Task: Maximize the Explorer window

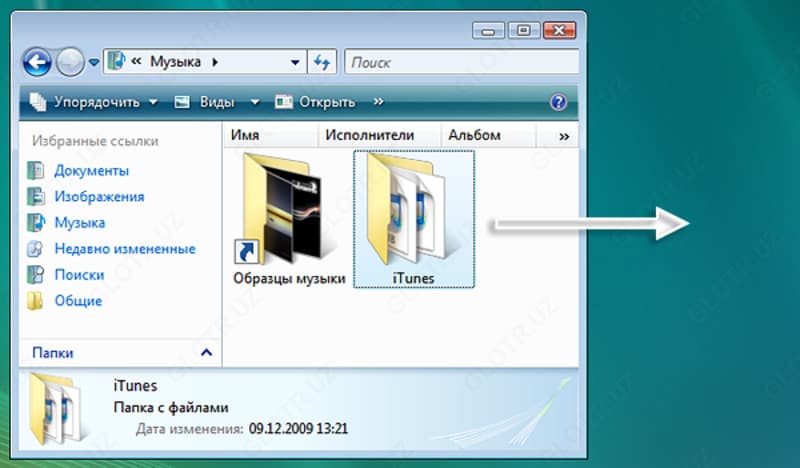Action: (x=523, y=31)
